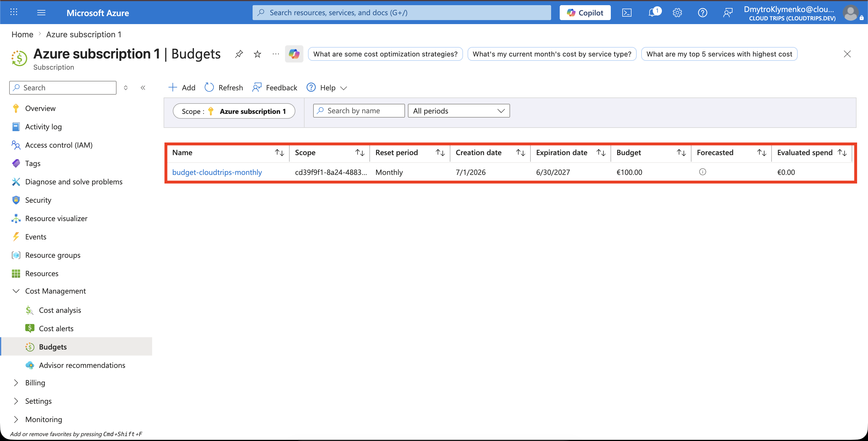Sort by Forecasted column arrows
This screenshot has height=441, width=868.
[762, 153]
